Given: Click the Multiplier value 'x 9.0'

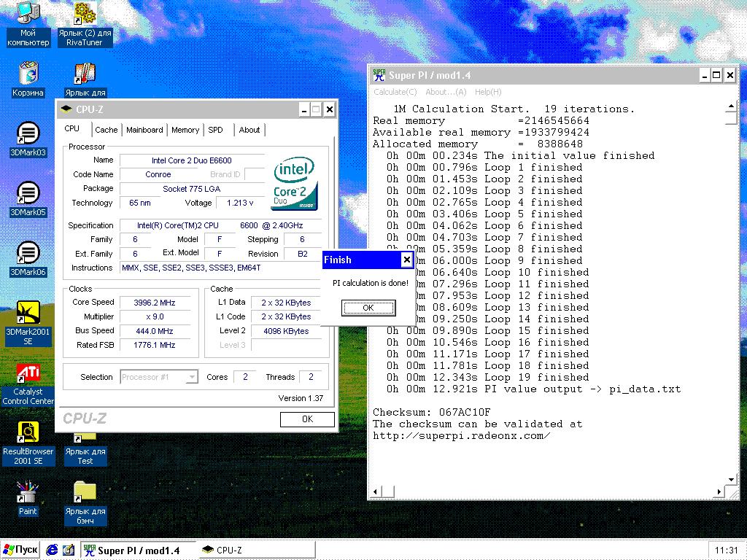Looking at the screenshot, I should 155,316.
